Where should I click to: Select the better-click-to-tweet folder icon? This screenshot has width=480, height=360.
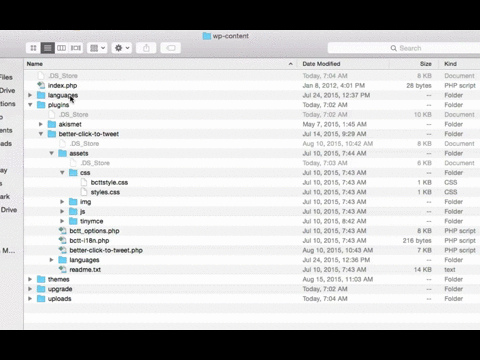[x=52, y=134]
